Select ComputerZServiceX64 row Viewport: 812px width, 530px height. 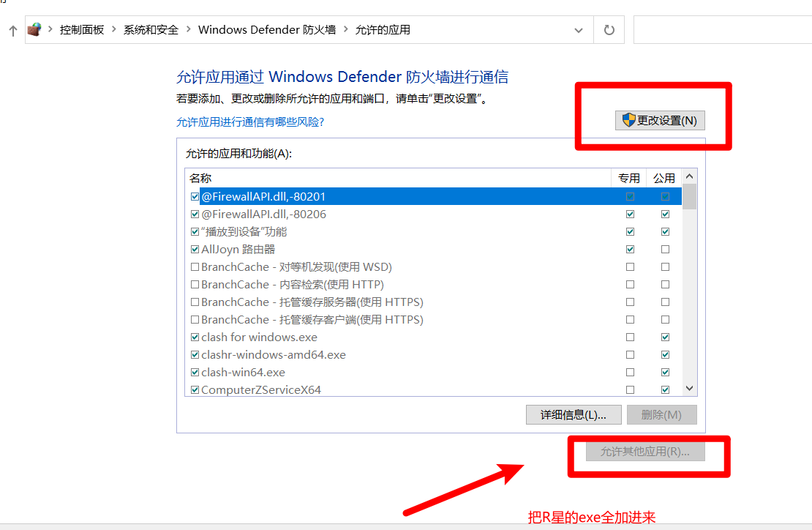click(x=434, y=389)
